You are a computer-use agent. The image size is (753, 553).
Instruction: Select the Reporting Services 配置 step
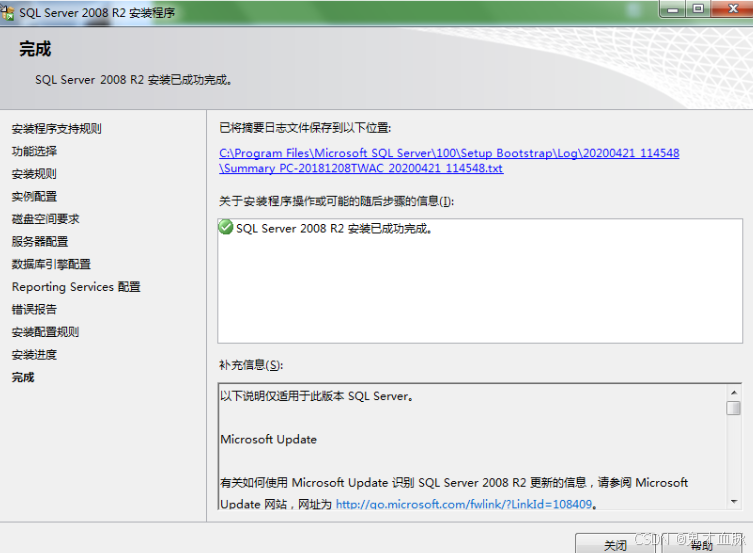76,287
